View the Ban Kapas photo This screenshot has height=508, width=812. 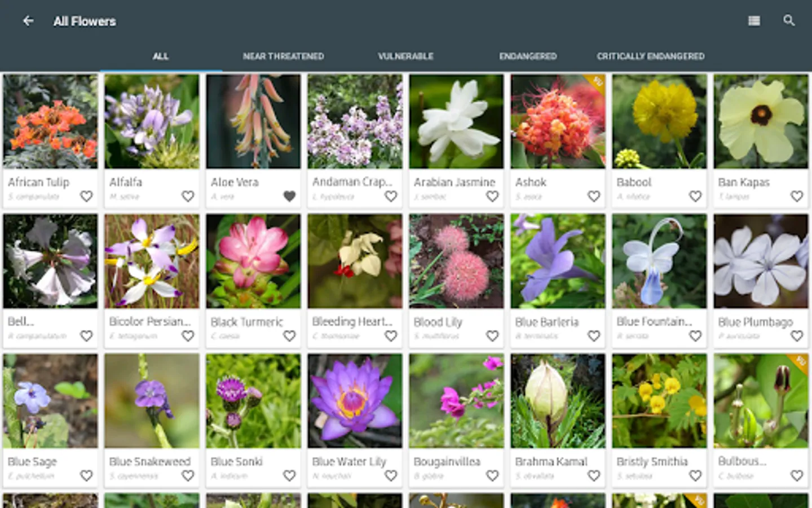(761, 121)
